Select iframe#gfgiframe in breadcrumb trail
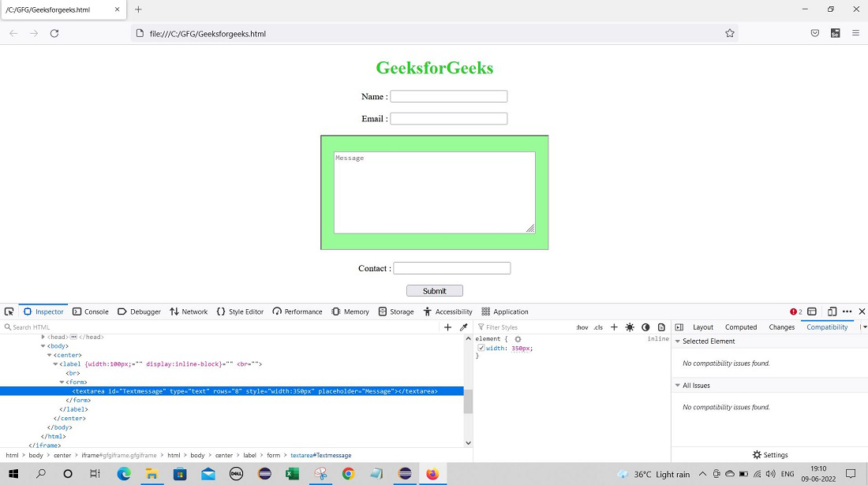868x485 pixels. pos(119,456)
